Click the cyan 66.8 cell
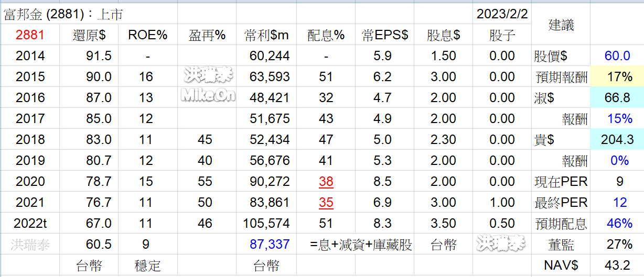The image size is (644, 277). [617, 98]
